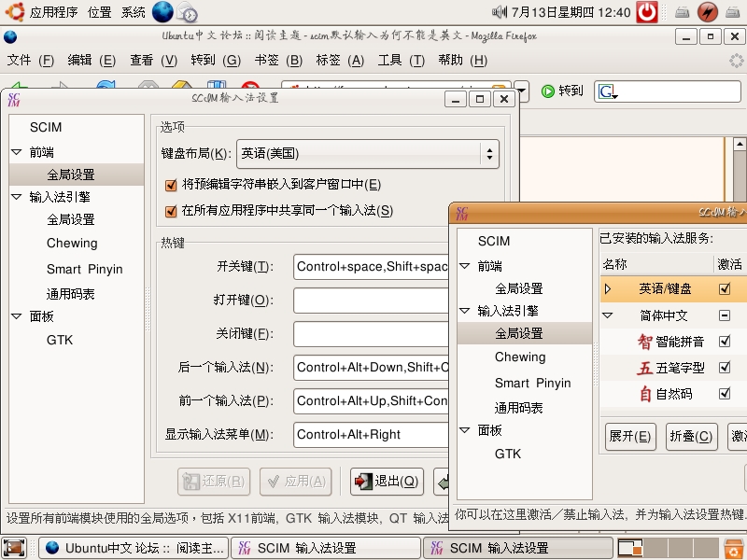Expand the 英语/键盘 row triangle
Screen dimensions: 747x560
tap(608, 288)
